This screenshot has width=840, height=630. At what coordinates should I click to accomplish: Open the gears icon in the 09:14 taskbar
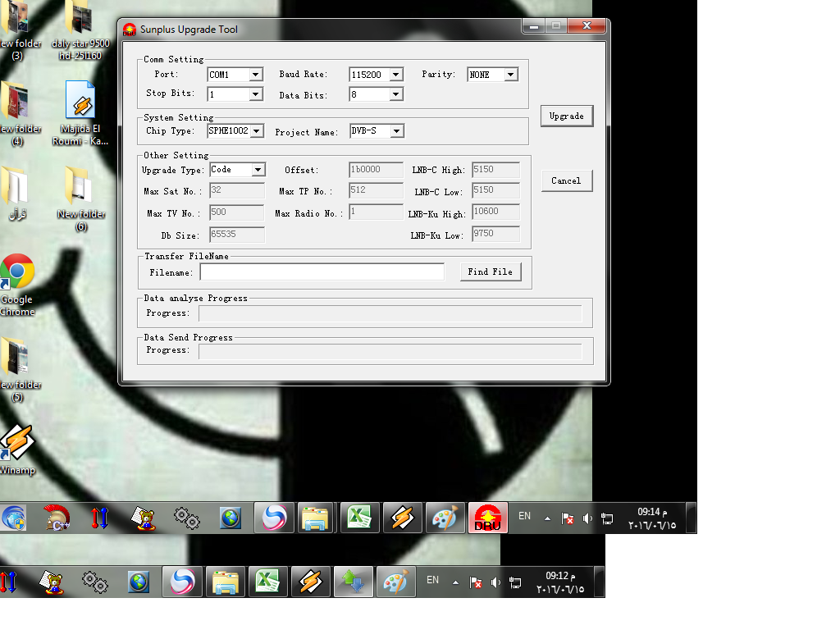click(186, 518)
